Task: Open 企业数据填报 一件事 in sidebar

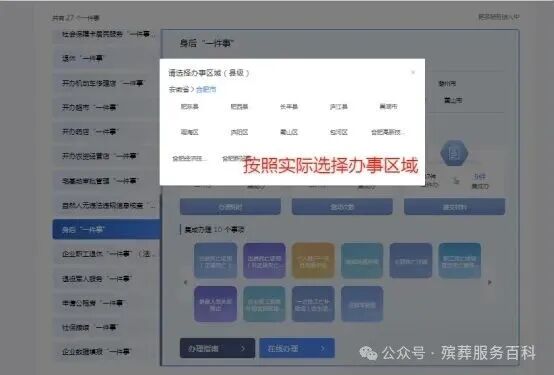Action: point(106,352)
